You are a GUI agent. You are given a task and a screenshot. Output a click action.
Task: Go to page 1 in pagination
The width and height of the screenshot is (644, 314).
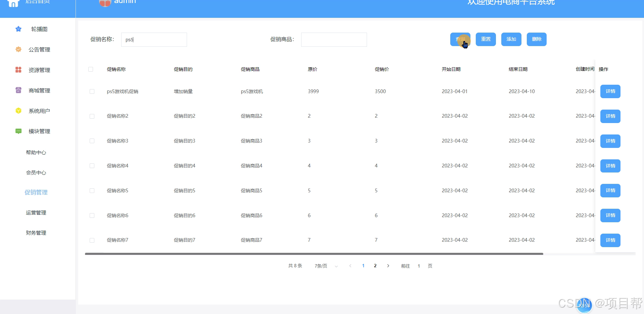pyautogui.click(x=363, y=266)
